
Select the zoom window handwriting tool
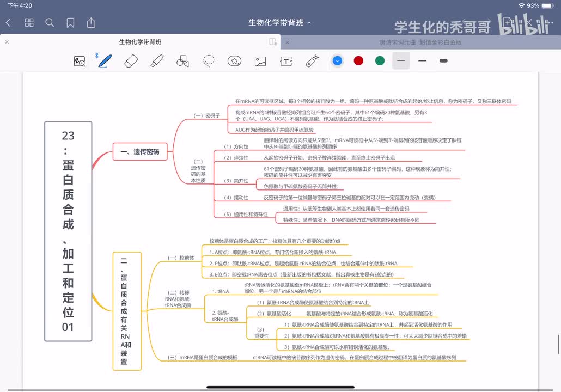pos(80,61)
